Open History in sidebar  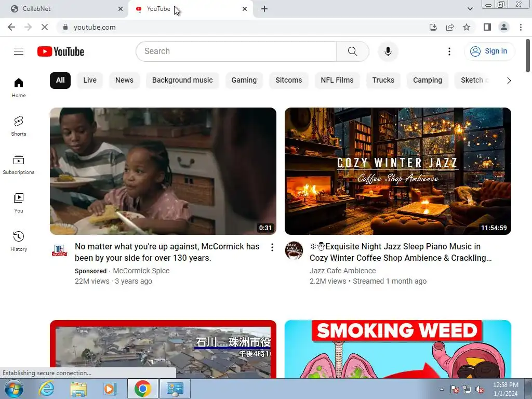point(19,242)
